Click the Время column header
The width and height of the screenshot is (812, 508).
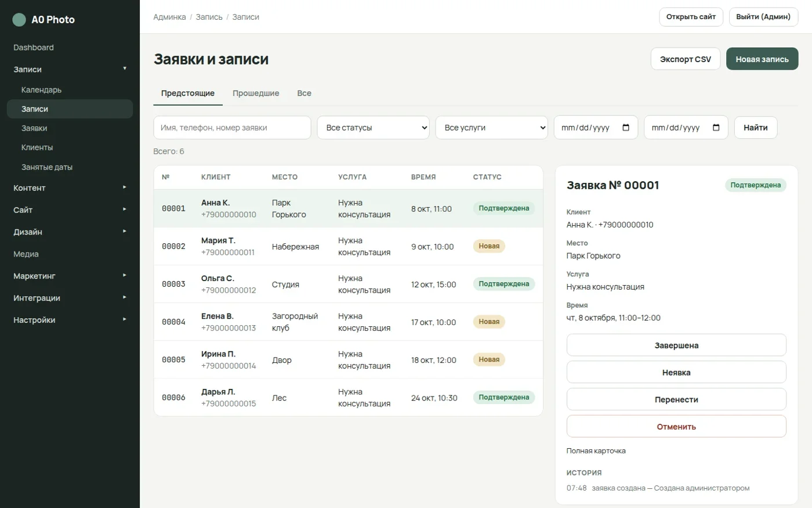[423, 177]
